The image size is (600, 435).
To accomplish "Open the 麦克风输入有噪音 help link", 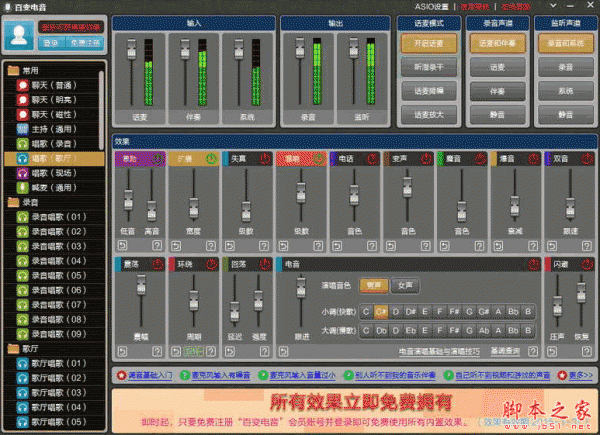I will click(221, 376).
